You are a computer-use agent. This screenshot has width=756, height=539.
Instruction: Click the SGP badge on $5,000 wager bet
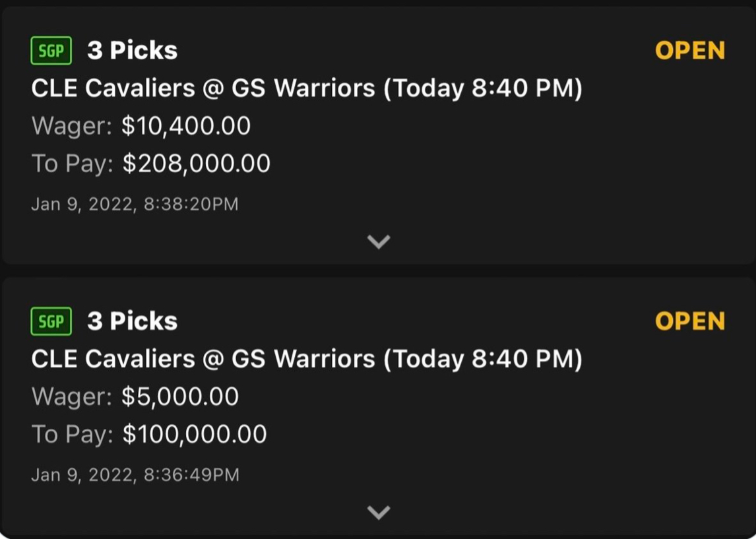[51, 321]
